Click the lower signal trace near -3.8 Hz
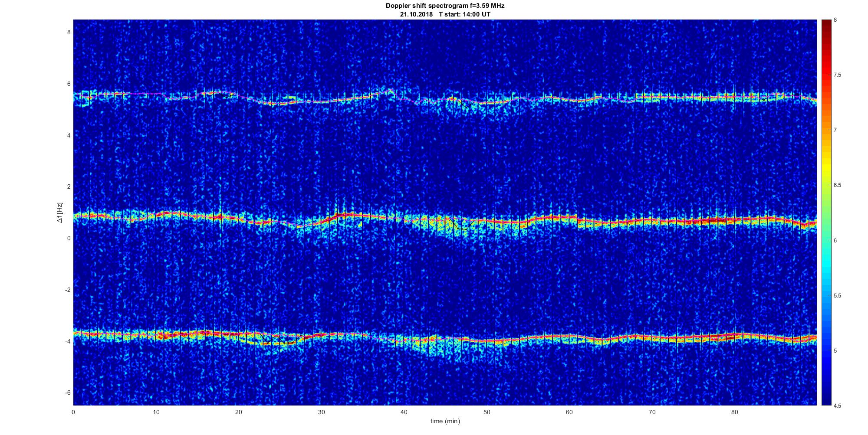Viewport: 868px width, 435px height. click(445, 338)
